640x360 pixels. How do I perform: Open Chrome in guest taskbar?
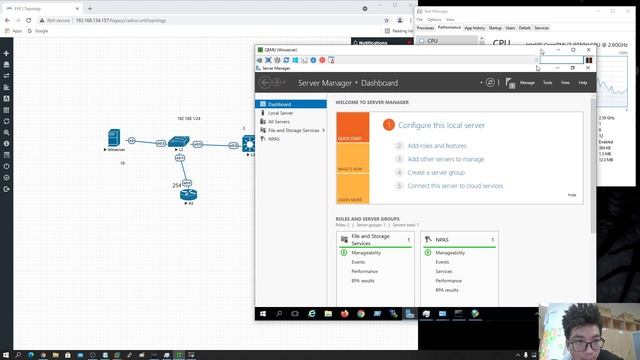361,313
